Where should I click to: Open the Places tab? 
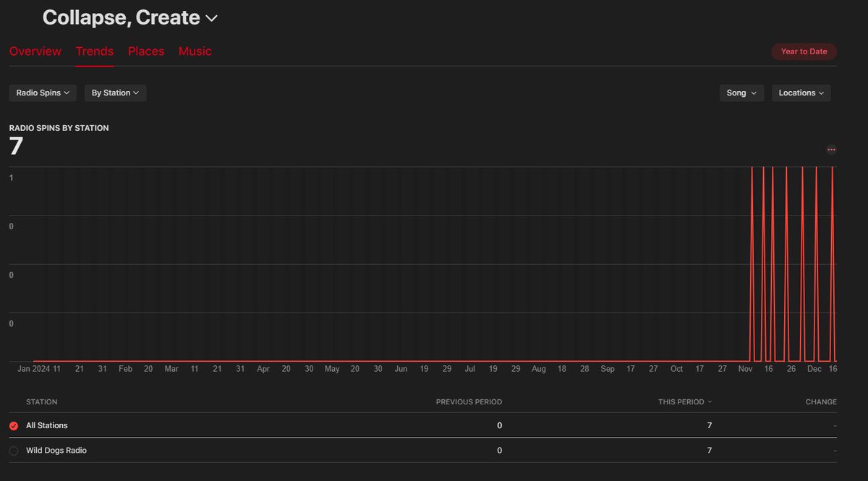146,51
